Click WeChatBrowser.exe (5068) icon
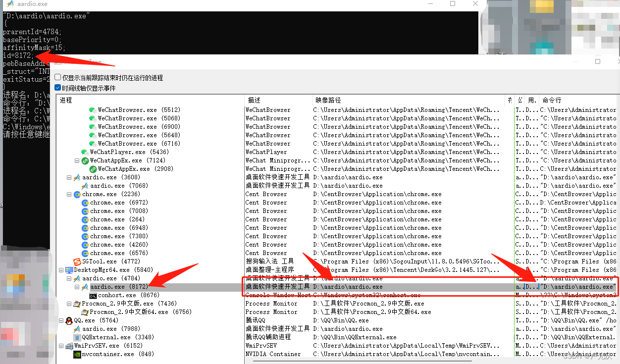The width and height of the screenshot is (620, 364). [93, 118]
